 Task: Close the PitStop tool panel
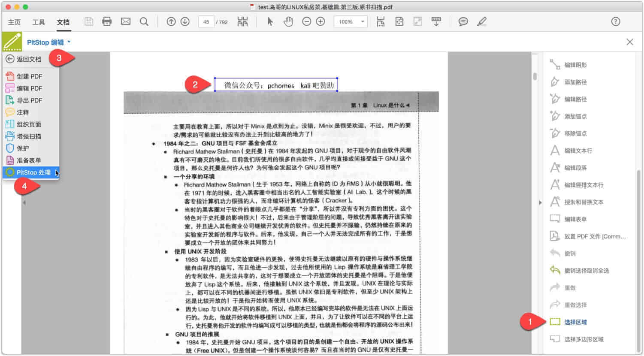[x=629, y=42]
